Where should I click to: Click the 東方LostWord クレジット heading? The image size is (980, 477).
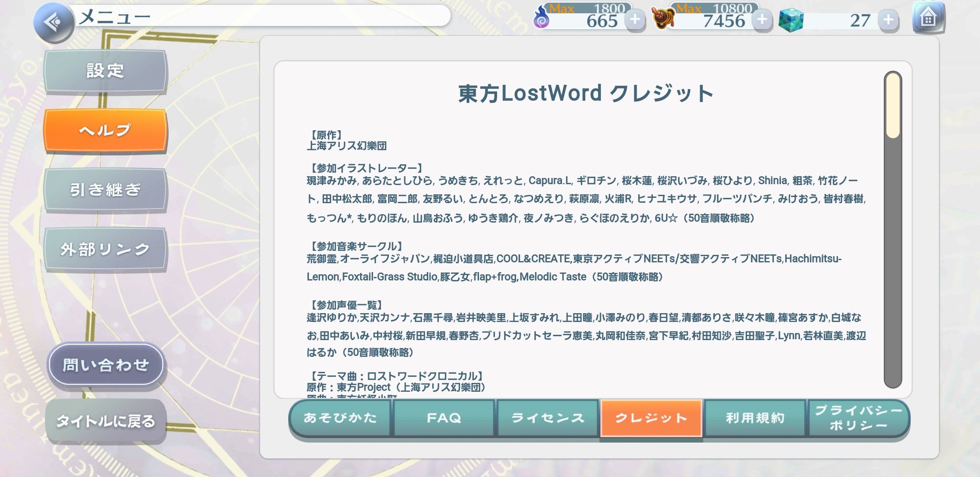pos(586,93)
